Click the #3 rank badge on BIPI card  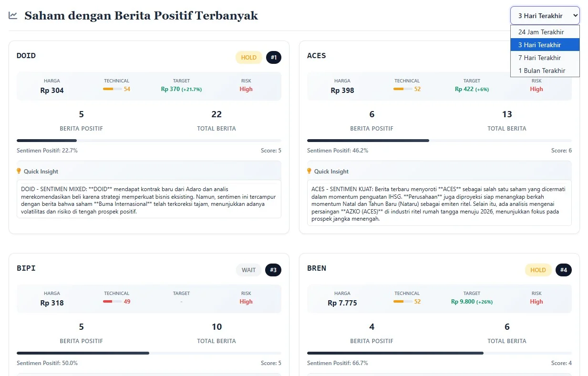pos(273,270)
